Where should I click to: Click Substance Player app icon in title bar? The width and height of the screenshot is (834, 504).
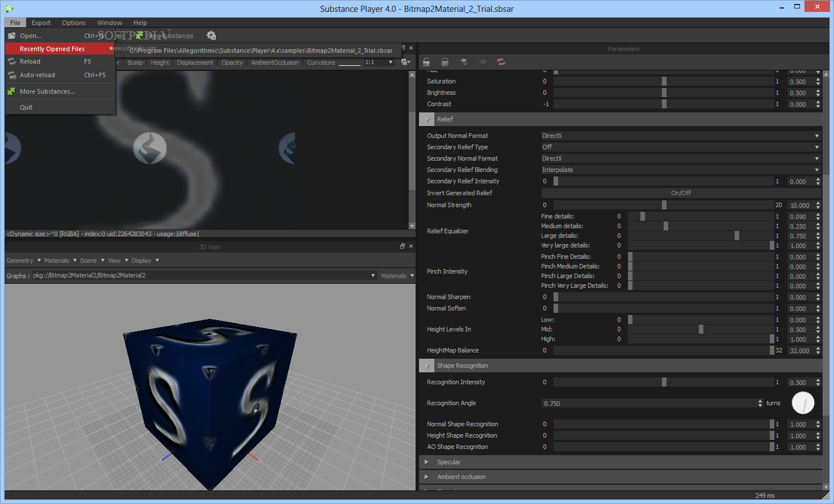(x=10, y=8)
